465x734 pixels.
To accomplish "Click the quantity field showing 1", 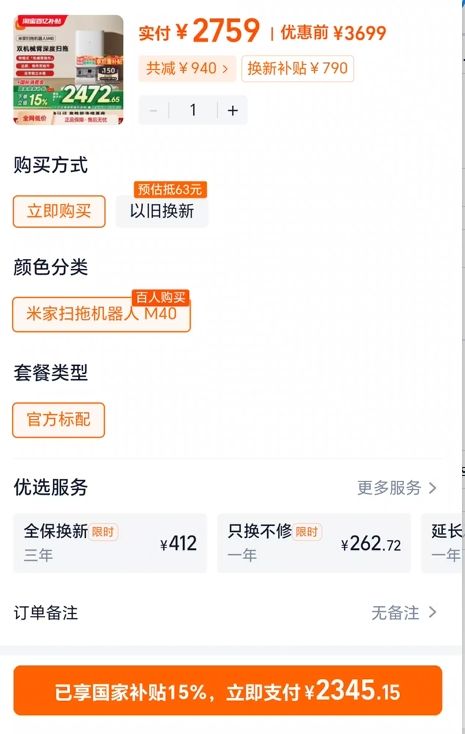I will 193,110.
